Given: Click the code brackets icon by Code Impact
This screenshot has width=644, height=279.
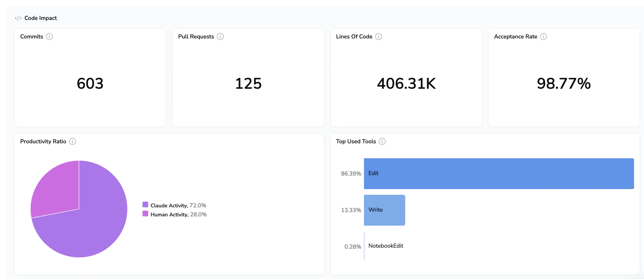Looking at the screenshot, I should coord(18,18).
